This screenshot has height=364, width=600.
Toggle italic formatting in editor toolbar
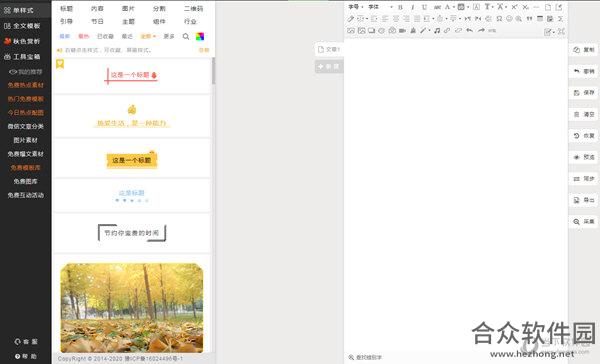click(413, 7)
